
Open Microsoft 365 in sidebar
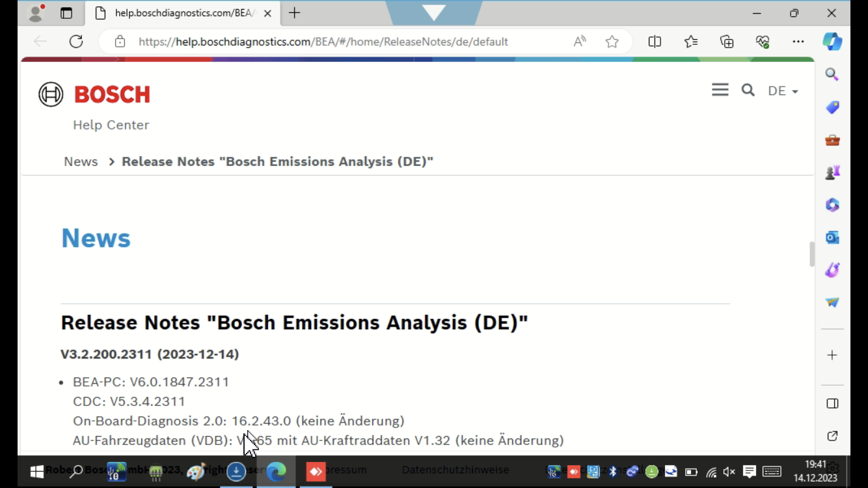tap(832, 205)
